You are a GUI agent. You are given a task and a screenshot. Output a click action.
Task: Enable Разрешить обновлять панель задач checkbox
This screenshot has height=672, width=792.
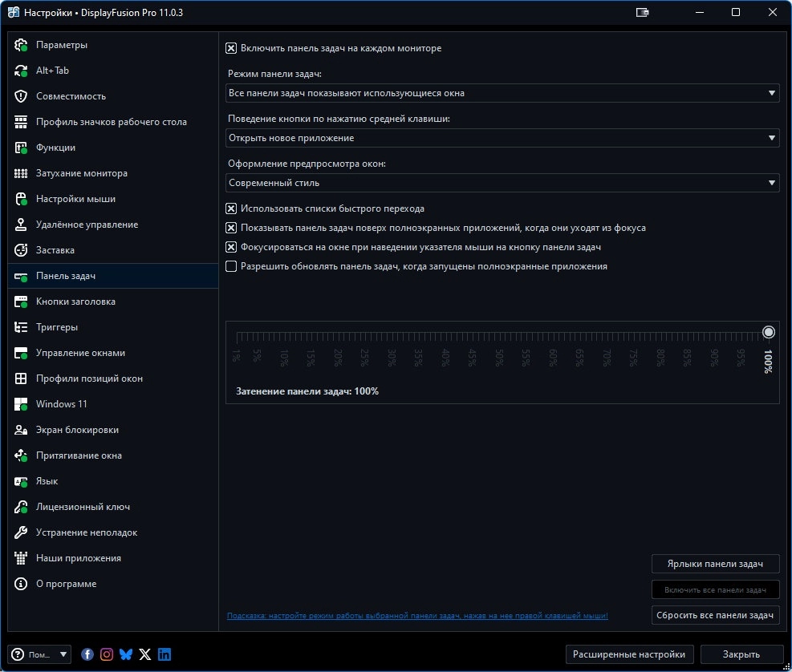[x=232, y=266]
